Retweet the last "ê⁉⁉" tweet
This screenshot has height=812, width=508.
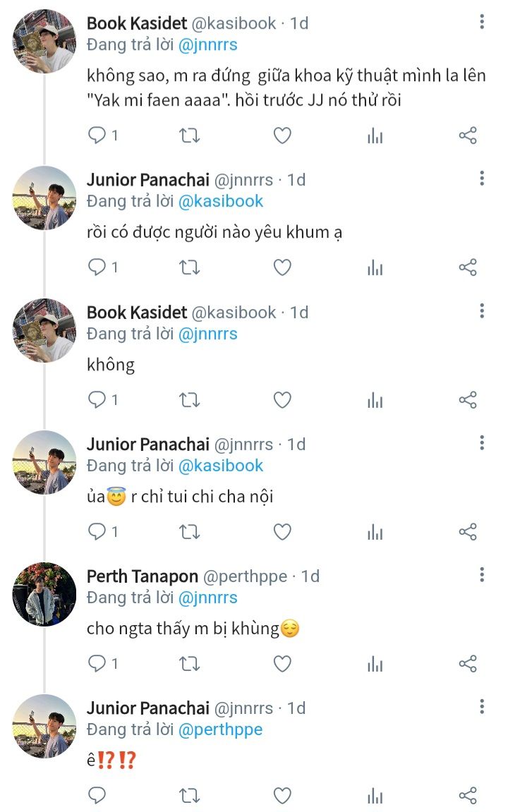(x=189, y=796)
